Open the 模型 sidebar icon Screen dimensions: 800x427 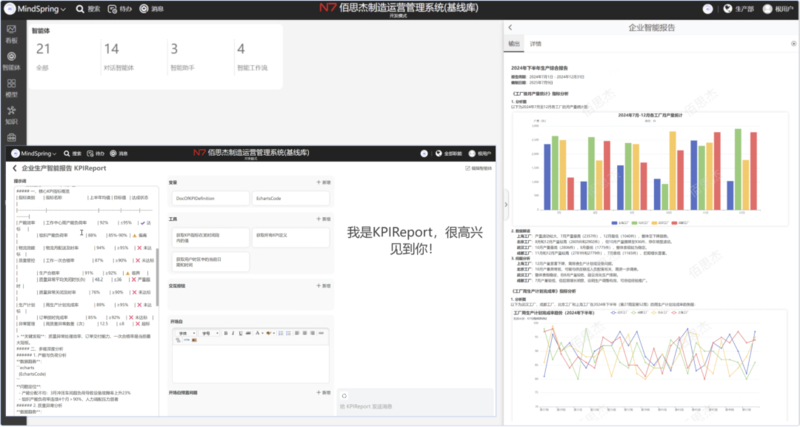click(x=11, y=85)
